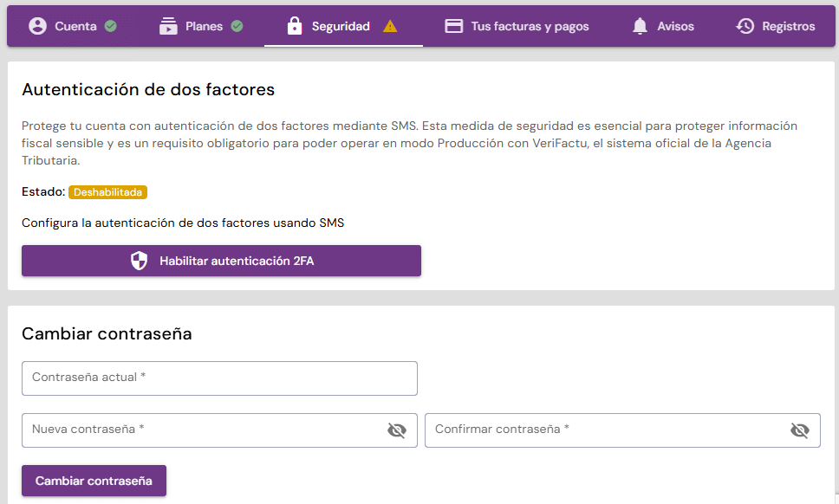The image size is (839, 504).
Task: Go to the Avisos tab
Action: (675, 26)
